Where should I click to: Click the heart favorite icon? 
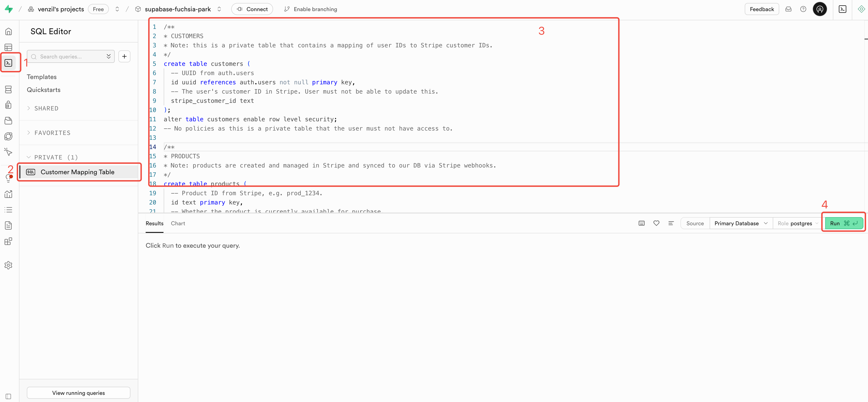click(656, 223)
